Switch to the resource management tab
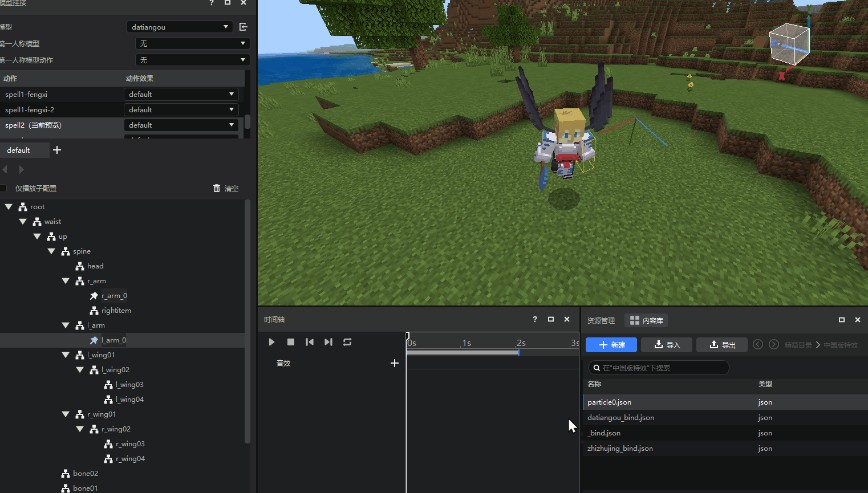This screenshot has width=868, height=493. point(601,320)
